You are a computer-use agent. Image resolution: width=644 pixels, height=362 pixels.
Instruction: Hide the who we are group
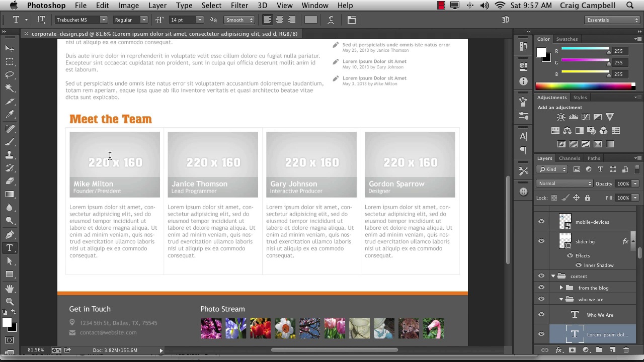(x=541, y=299)
